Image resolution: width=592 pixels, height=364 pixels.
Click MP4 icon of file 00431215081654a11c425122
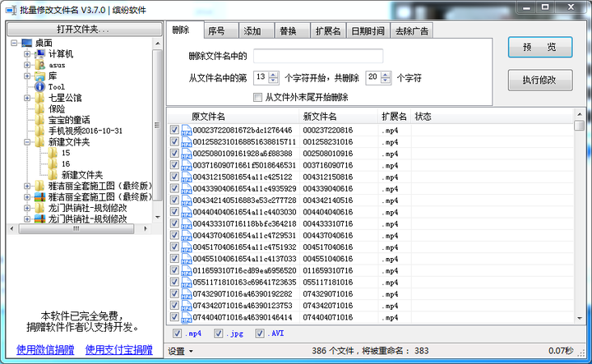pos(187,177)
